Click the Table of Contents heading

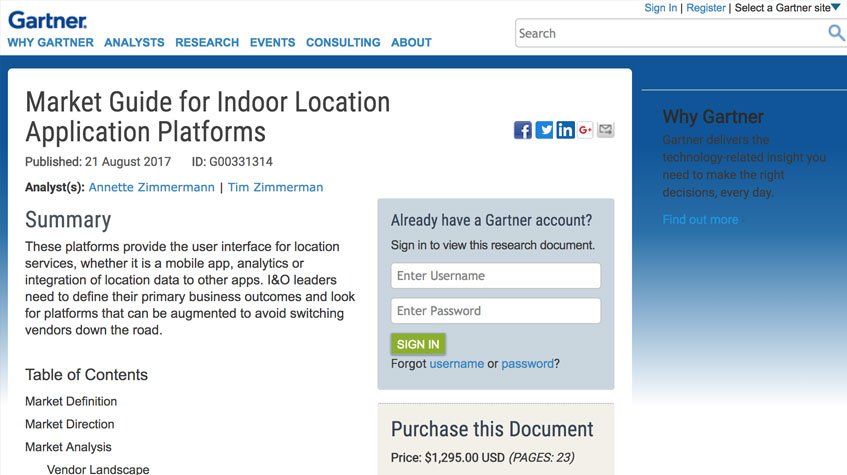pos(86,374)
